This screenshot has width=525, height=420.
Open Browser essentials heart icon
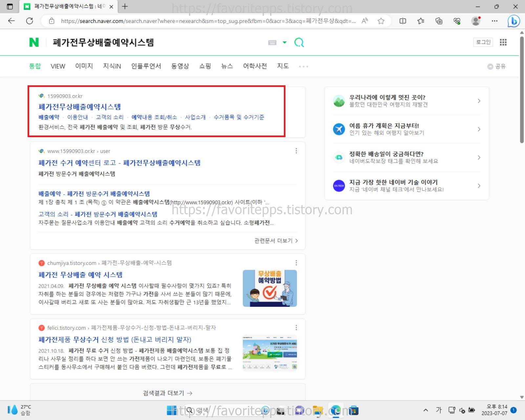pos(457,21)
